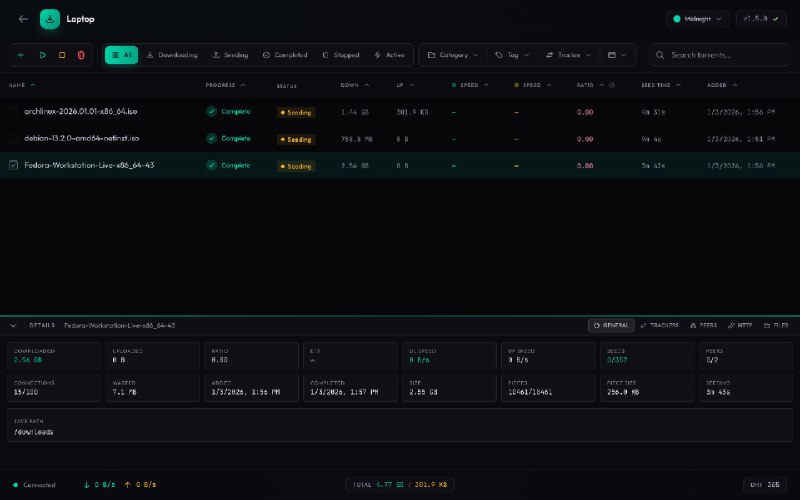
Task: Tick the archlinux-2026.01.01 row checkbox
Action: point(13,111)
